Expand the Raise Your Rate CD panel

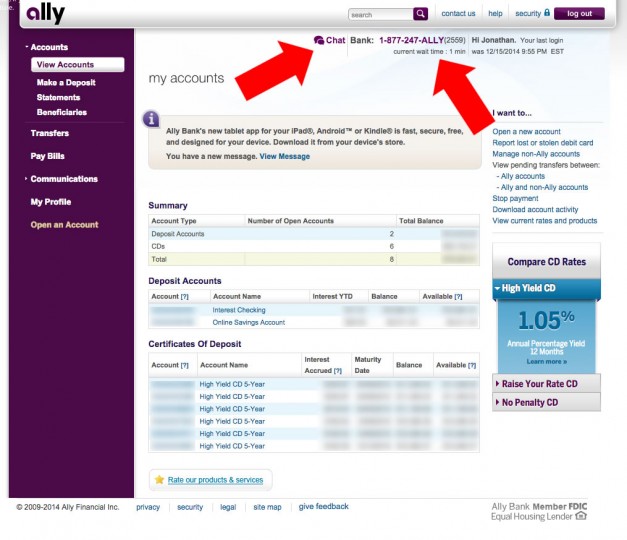pyautogui.click(x=546, y=384)
